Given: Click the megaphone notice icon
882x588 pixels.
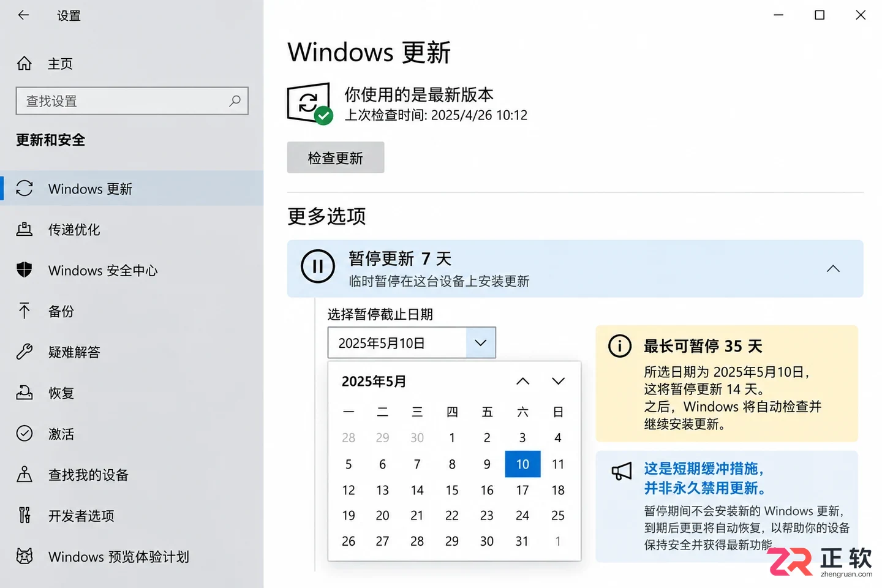Looking at the screenshot, I should [622, 471].
